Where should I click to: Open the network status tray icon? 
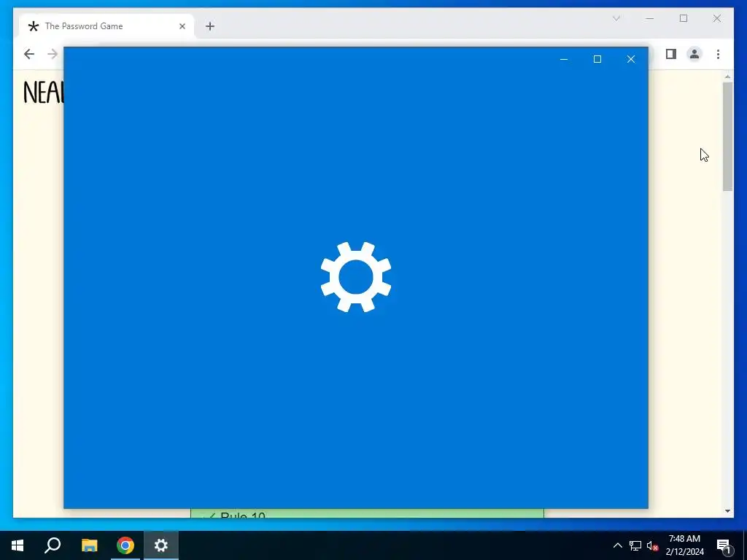click(635, 545)
